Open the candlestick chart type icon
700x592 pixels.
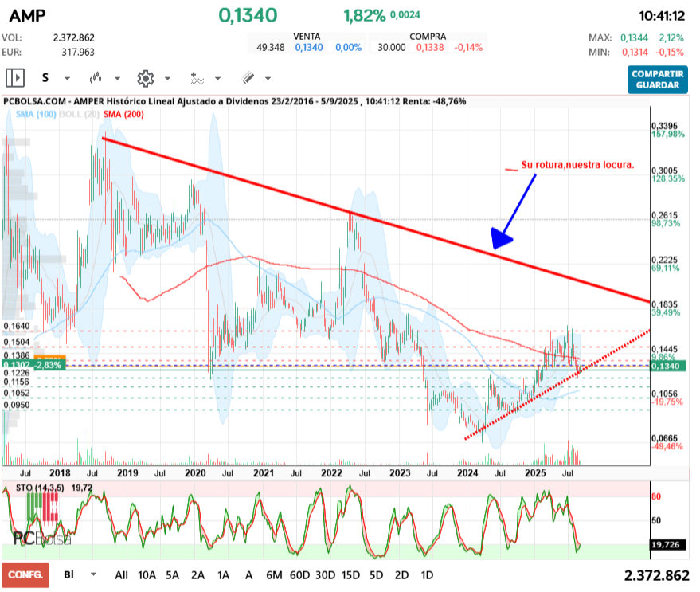(96, 78)
